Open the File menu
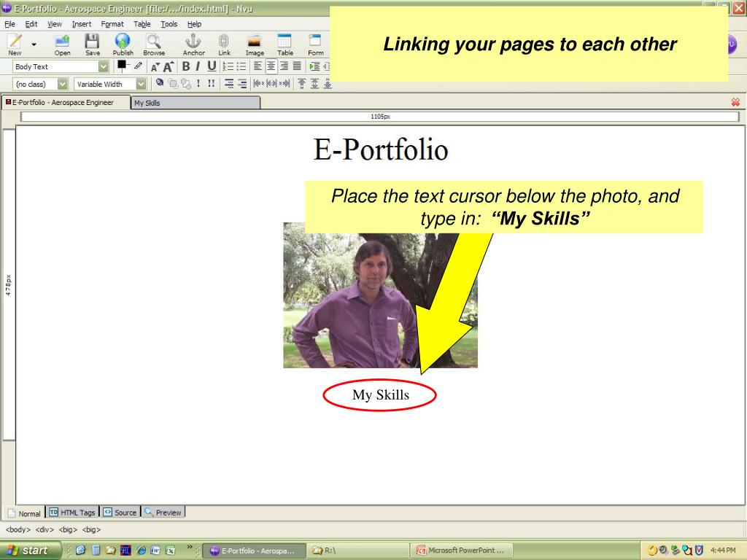747x560 pixels. point(10,24)
